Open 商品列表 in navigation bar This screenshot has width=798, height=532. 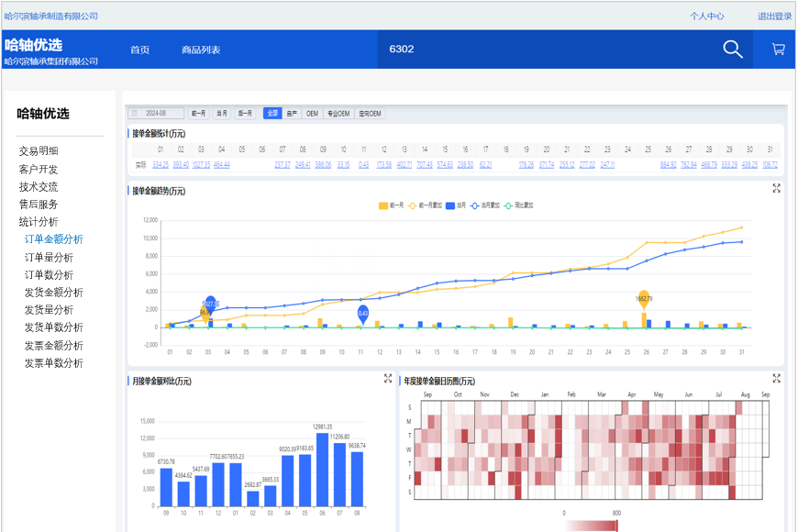201,50
